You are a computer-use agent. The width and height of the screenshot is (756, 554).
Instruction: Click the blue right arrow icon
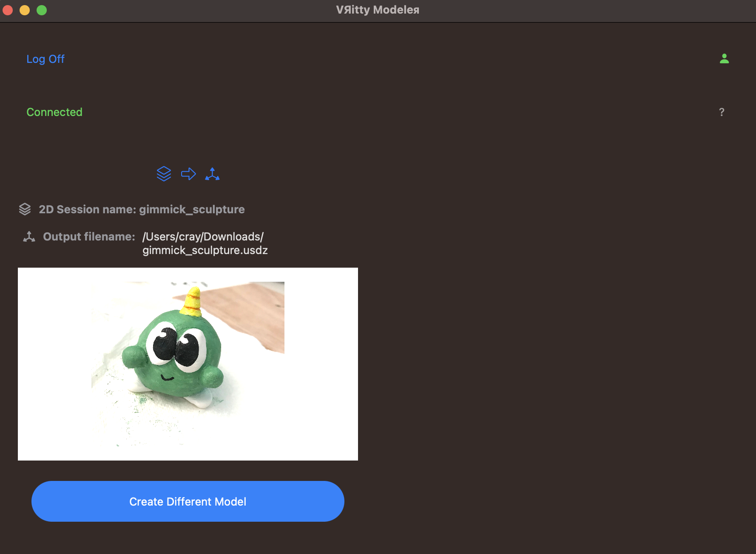tap(188, 174)
